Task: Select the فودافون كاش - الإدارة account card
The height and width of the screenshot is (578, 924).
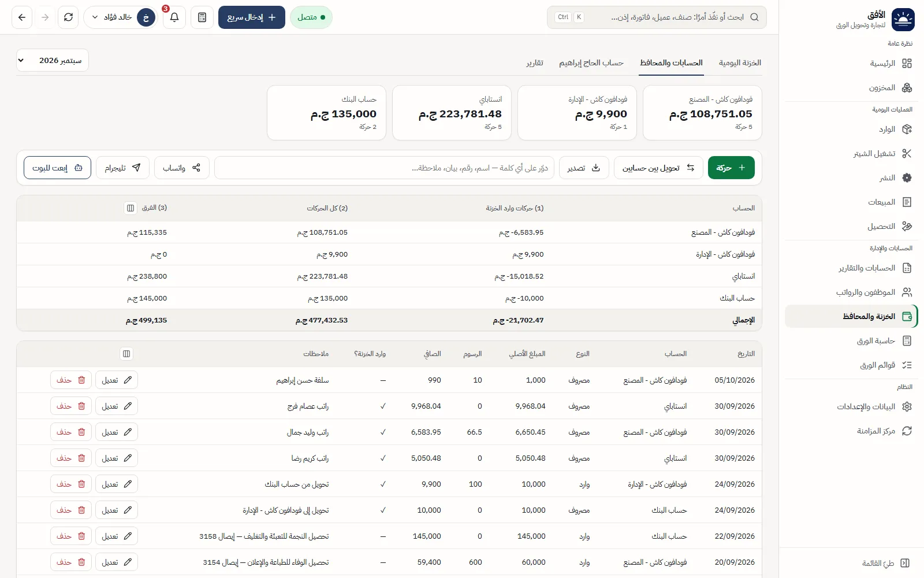Action: point(577,113)
